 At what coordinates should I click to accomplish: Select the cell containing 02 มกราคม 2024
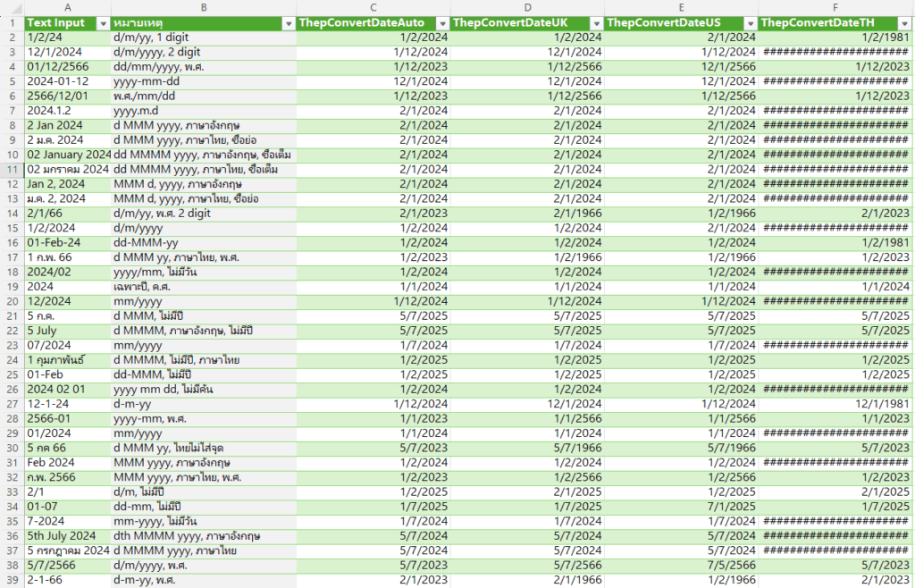pyautogui.click(x=68, y=170)
